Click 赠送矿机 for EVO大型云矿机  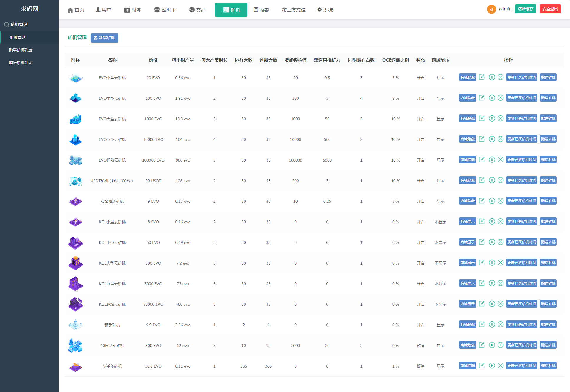click(x=548, y=118)
